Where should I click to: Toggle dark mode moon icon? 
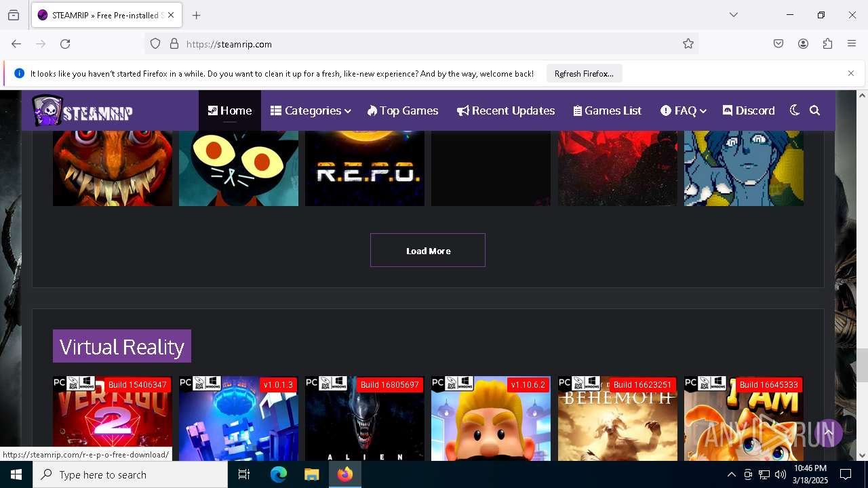pos(795,110)
